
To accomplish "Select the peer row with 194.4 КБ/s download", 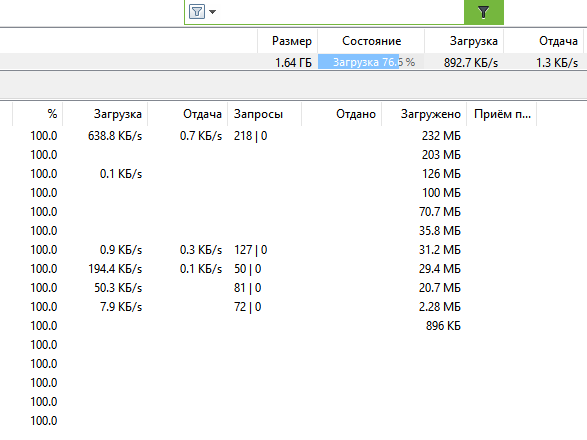I will coord(294,268).
